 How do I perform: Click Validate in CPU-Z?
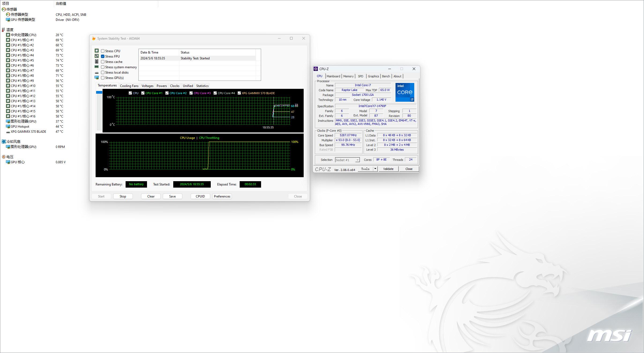[388, 169]
